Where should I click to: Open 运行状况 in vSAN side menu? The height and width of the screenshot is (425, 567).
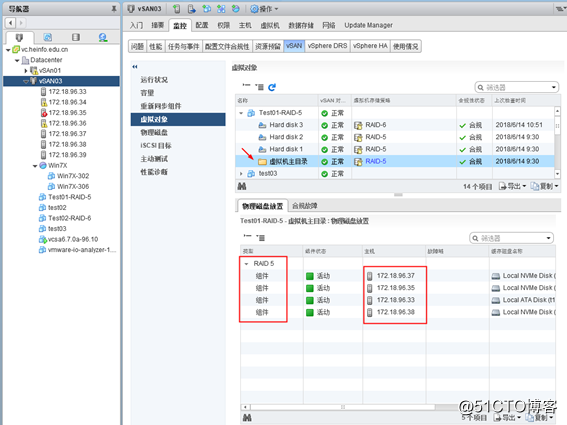154,80
